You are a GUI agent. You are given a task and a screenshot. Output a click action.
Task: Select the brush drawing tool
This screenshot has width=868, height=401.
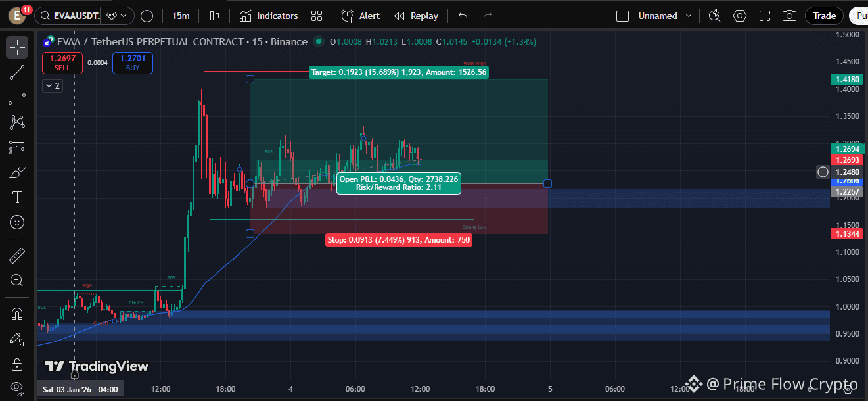click(17, 172)
